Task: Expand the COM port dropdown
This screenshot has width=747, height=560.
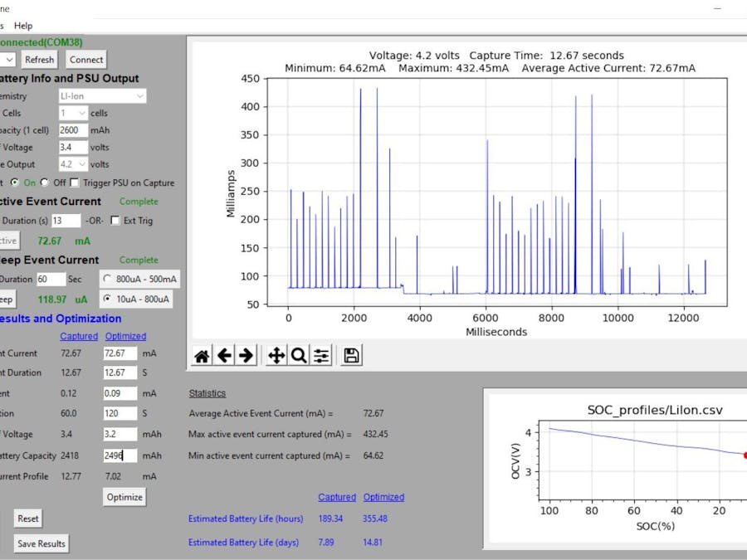Action: tap(8, 60)
